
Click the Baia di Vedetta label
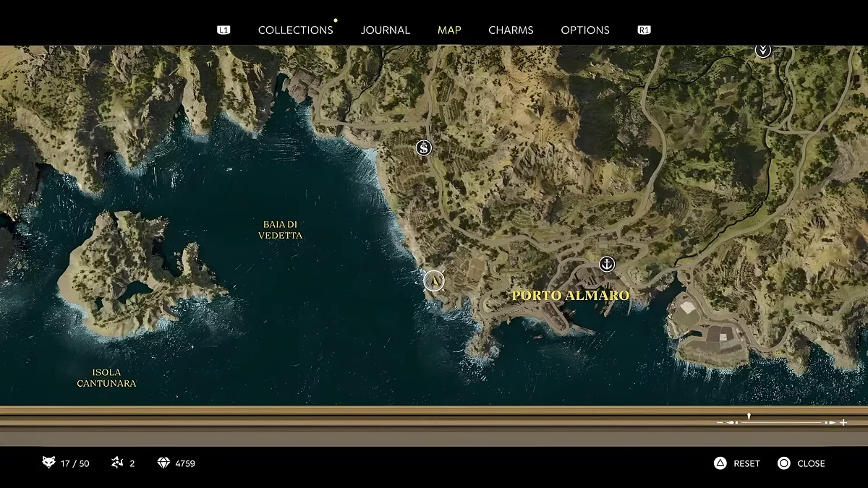pos(280,230)
